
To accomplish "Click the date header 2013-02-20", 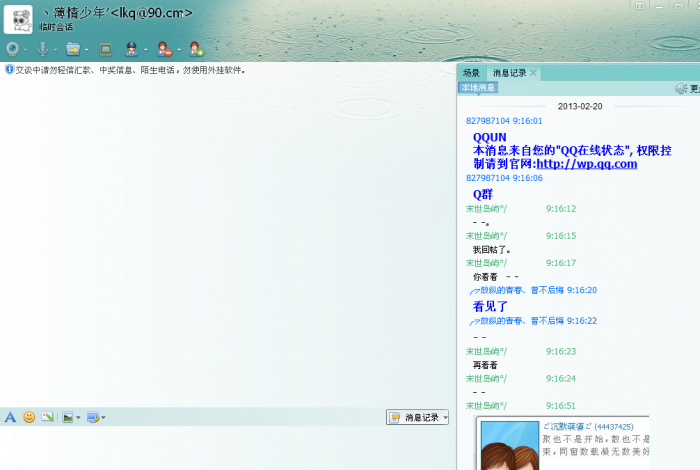I will pos(580,107).
